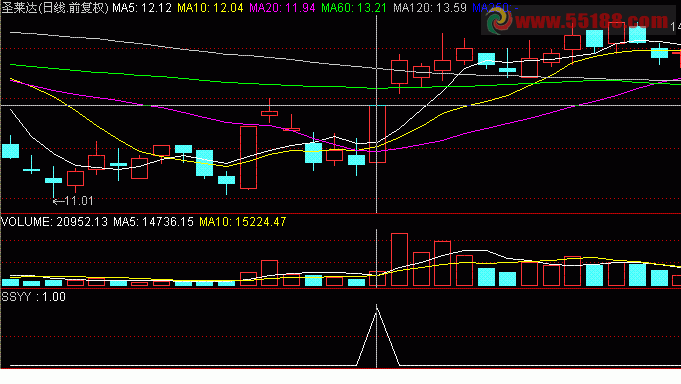
Task: Select the MA5: 12.12 price label
Action: point(142,8)
